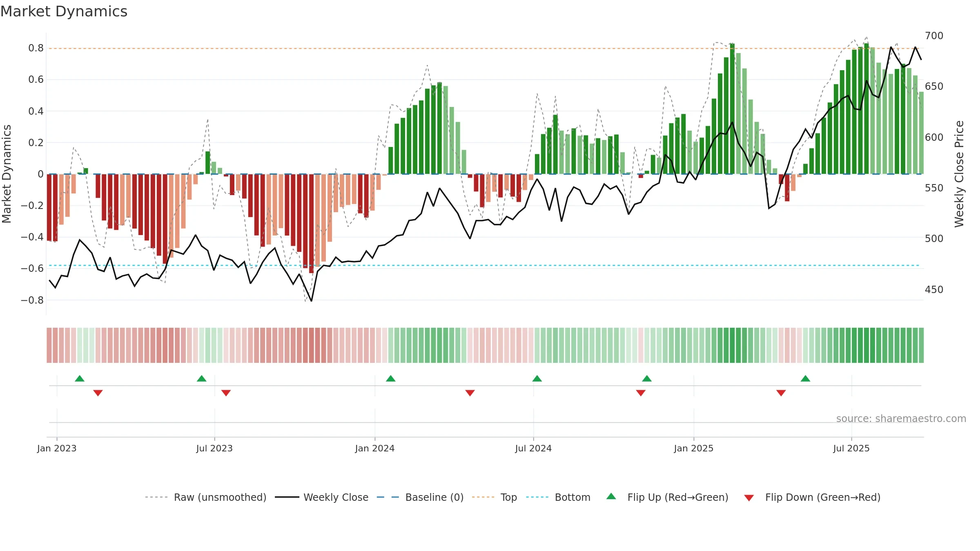Select the flip-down triangle just after Jul 2023
Screen dimensions: 980x551
coord(226,393)
